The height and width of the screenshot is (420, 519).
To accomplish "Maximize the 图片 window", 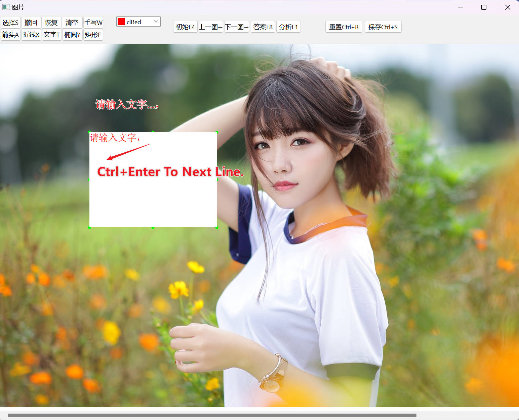I will click(x=484, y=7).
